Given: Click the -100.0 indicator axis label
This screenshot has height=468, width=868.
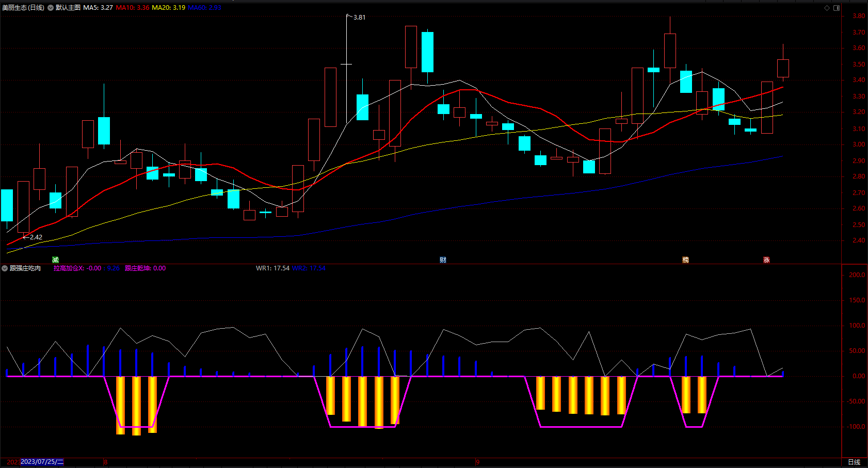Looking at the screenshot, I should pyautogui.click(x=856, y=427).
